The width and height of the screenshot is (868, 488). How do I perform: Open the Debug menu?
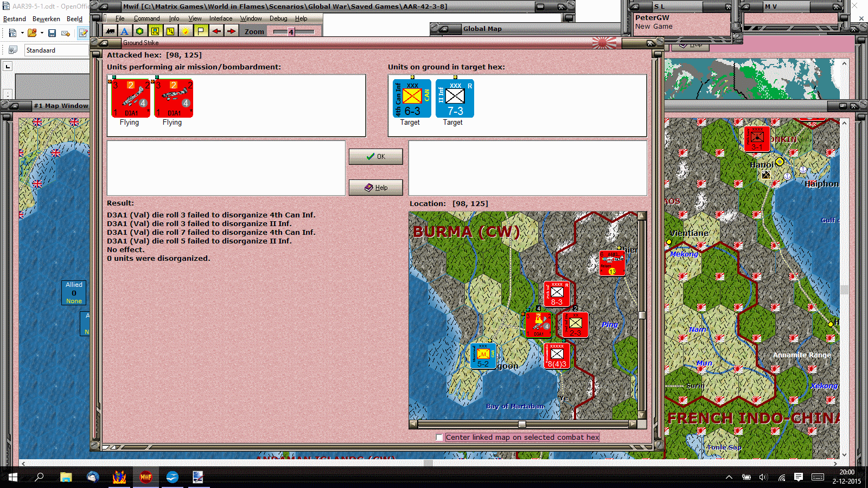[x=278, y=18]
